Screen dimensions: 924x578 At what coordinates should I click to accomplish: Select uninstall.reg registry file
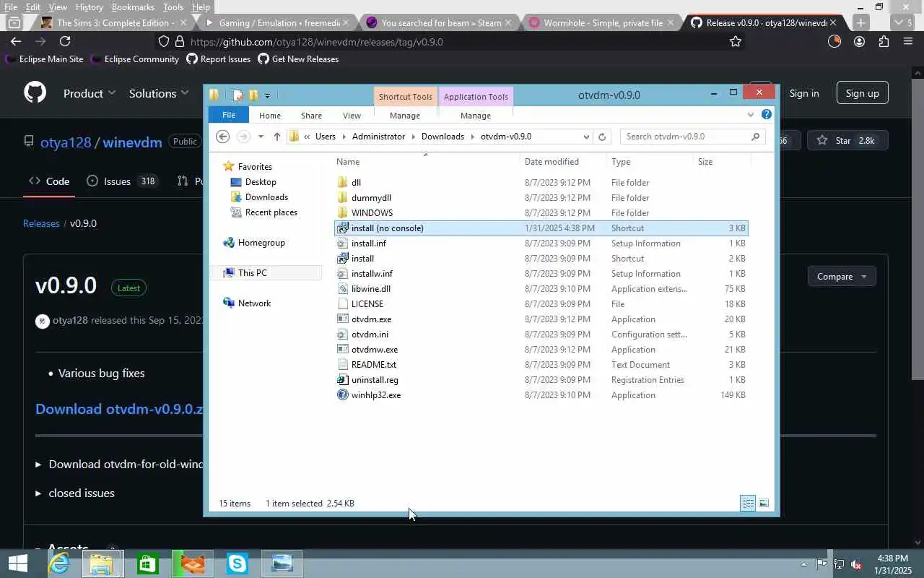pos(374,380)
